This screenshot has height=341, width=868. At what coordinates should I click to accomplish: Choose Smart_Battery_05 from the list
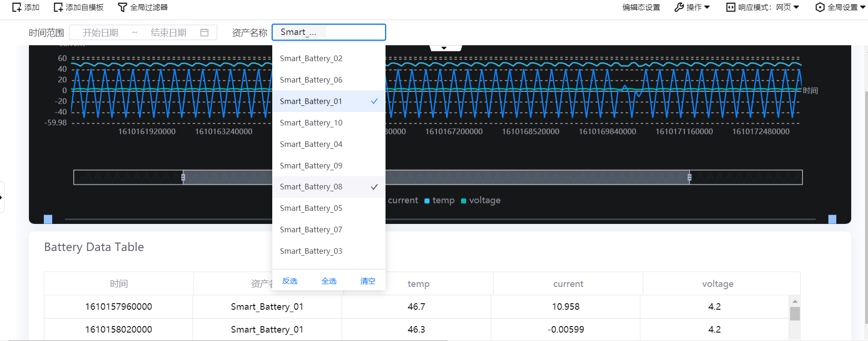pos(311,209)
